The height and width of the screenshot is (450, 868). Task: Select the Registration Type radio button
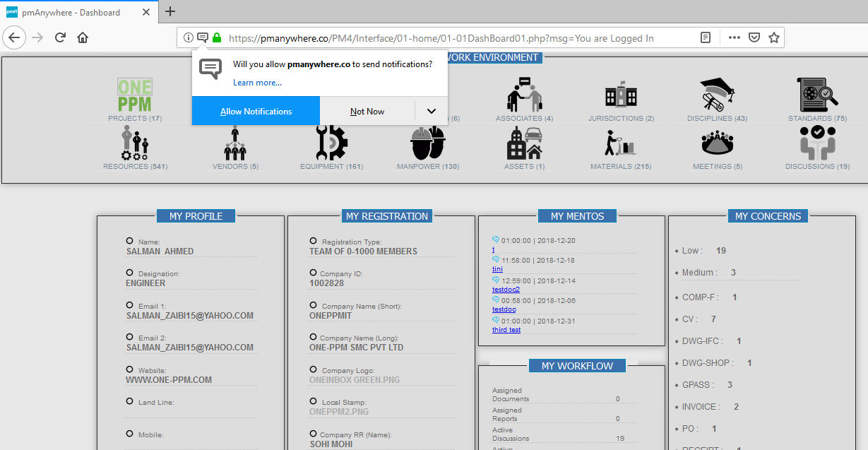313,241
